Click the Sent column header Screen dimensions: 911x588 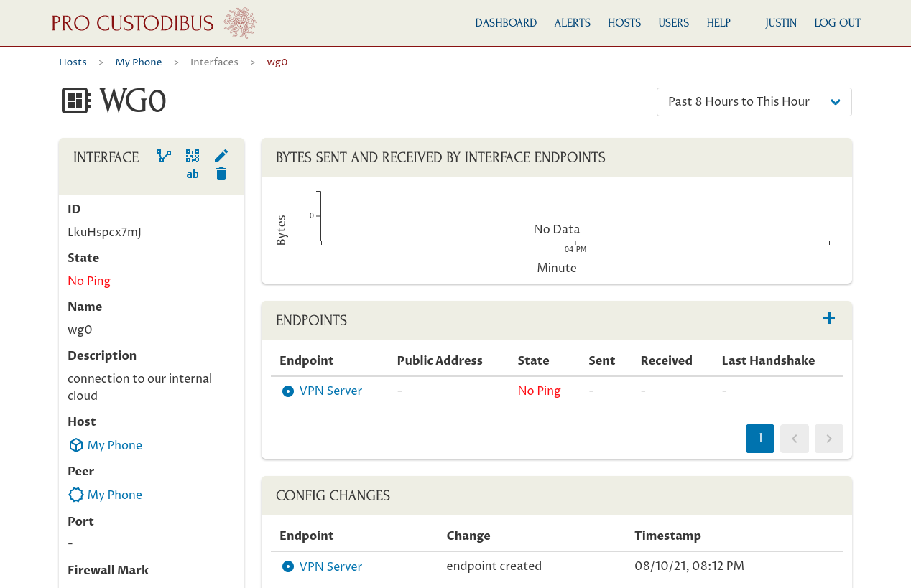(x=602, y=361)
